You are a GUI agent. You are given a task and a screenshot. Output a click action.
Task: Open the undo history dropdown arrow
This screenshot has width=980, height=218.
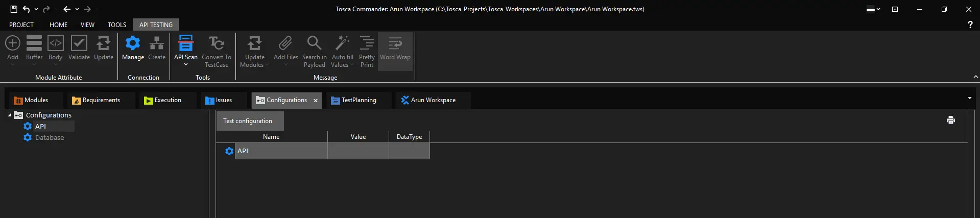(x=36, y=9)
